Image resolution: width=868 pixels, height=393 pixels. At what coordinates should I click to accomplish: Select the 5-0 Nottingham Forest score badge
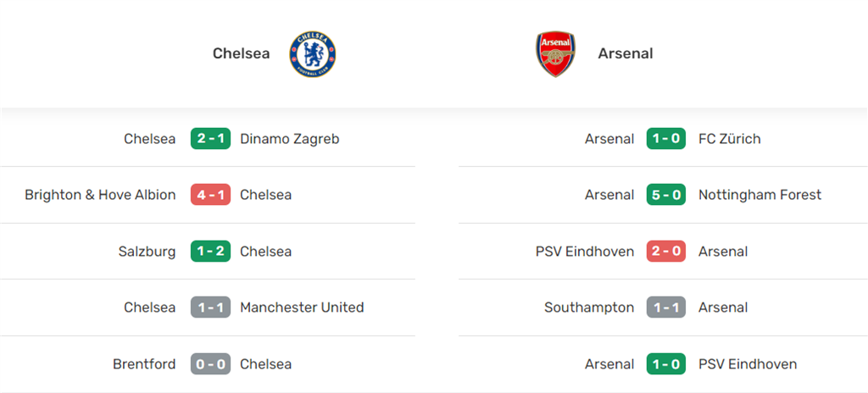[666, 195]
